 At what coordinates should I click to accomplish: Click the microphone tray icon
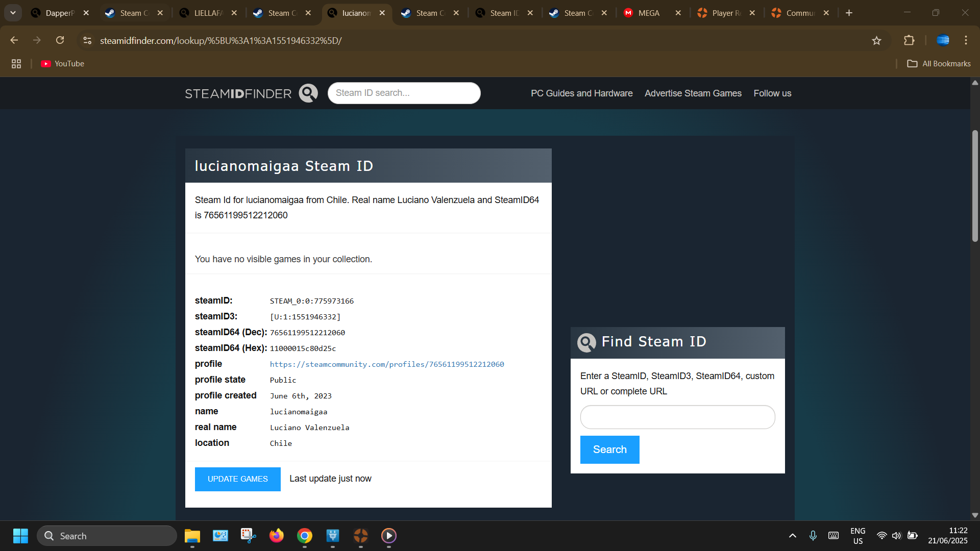(813, 536)
